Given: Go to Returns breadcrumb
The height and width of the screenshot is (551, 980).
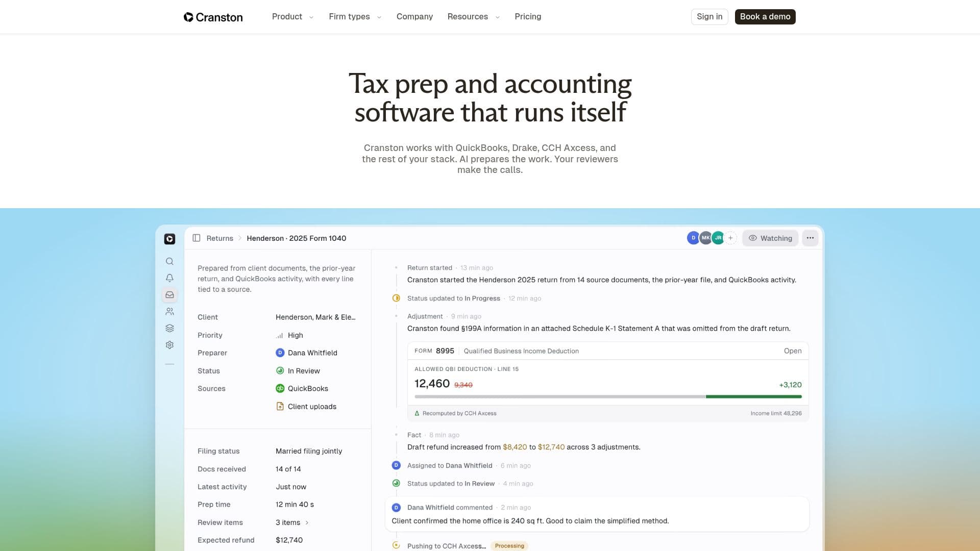Looking at the screenshot, I should 219,238.
